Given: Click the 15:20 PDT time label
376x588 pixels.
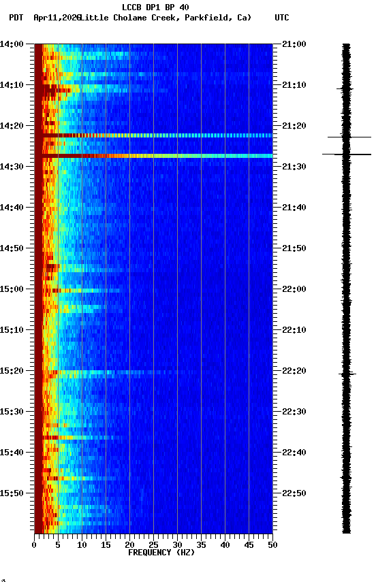Looking at the screenshot, I should (x=12, y=371).
